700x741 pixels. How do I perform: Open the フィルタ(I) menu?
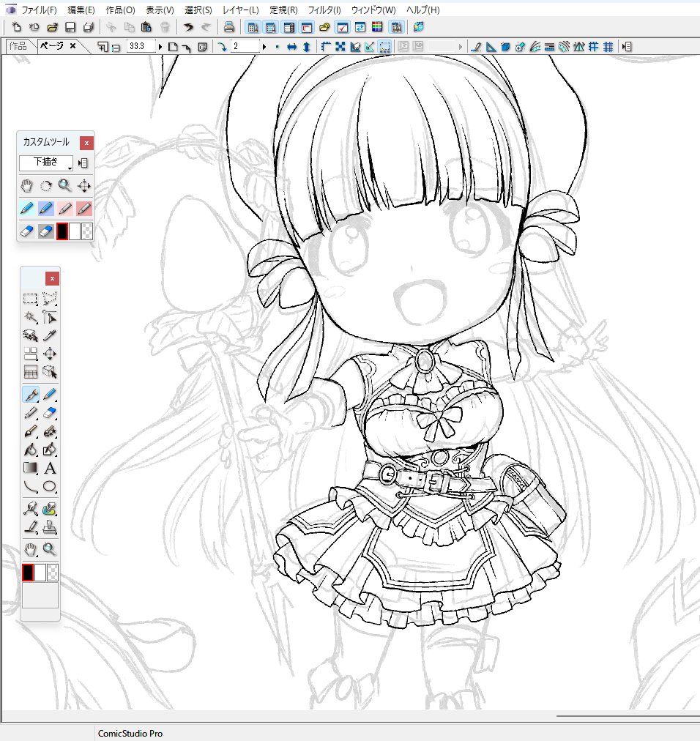pos(324,10)
